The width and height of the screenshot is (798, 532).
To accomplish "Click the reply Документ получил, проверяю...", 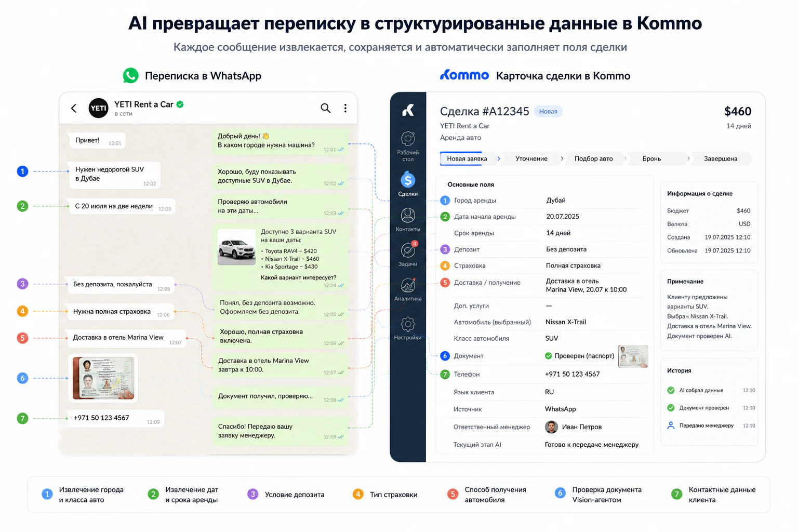I will point(280,396).
